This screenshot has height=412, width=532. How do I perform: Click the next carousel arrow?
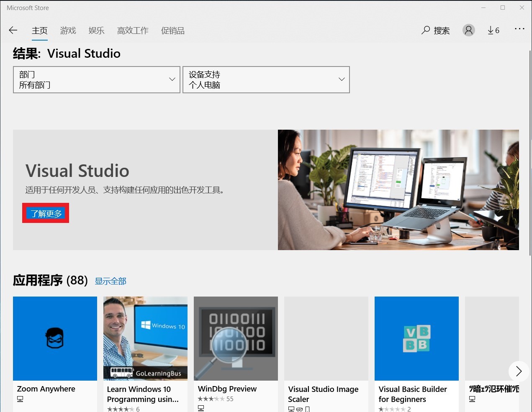coord(519,371)
